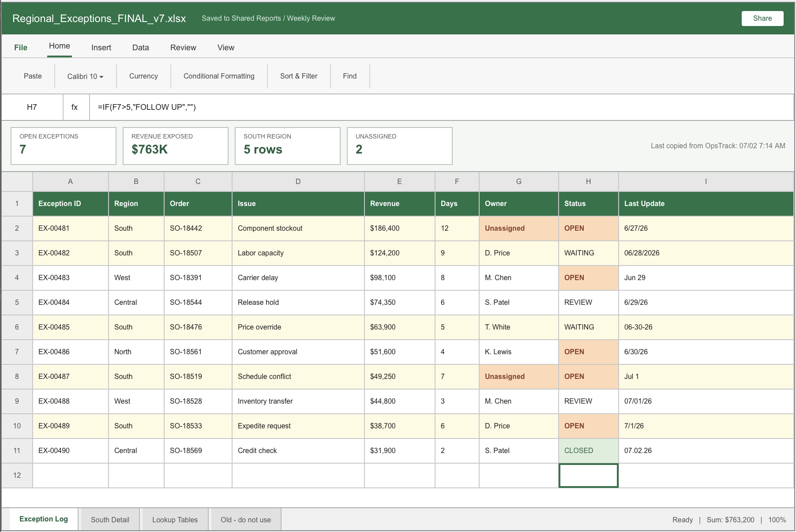Expand the Calibri 10 font dropdown
The height and width of the screenshot is (532, 796).
[85, 76]
